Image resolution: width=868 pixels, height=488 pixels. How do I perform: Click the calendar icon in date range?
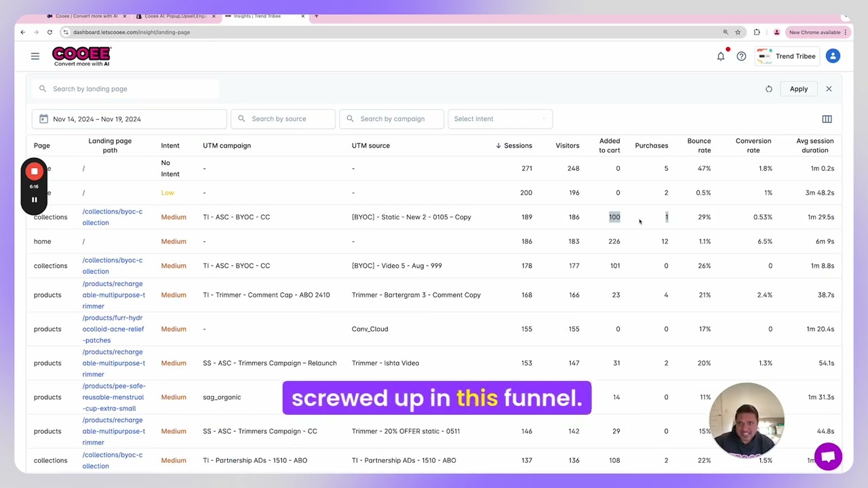(x=43, y=119)
